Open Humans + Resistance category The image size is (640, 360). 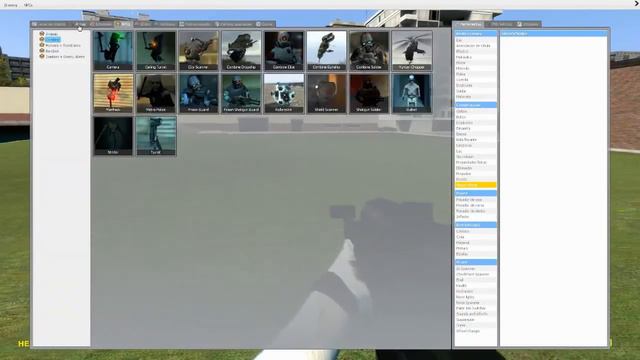click(62, 45)
